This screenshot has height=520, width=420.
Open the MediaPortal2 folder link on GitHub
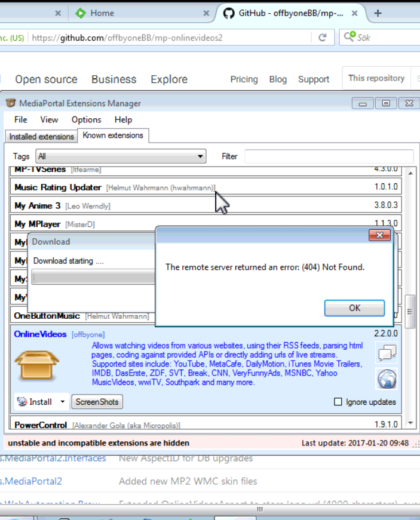pos(31,481)
